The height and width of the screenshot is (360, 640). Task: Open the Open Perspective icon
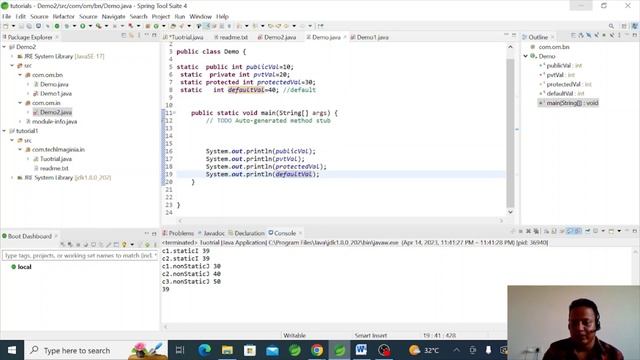624,26
